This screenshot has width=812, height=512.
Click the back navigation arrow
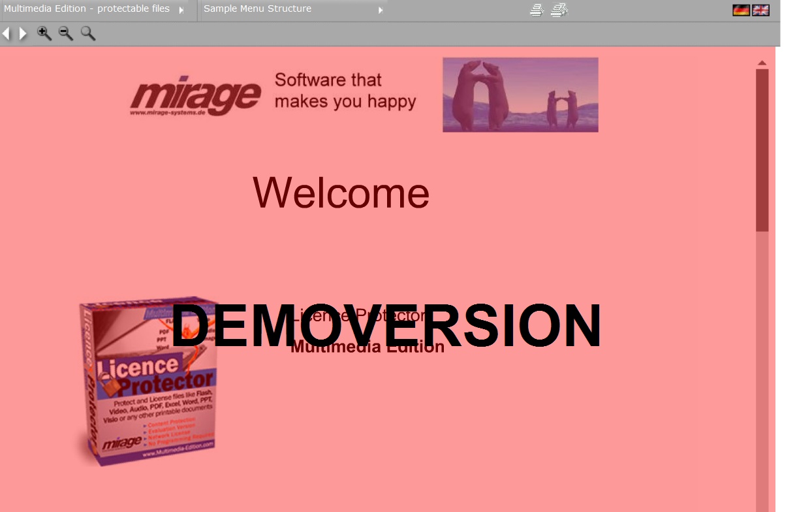tap(6, 33)
